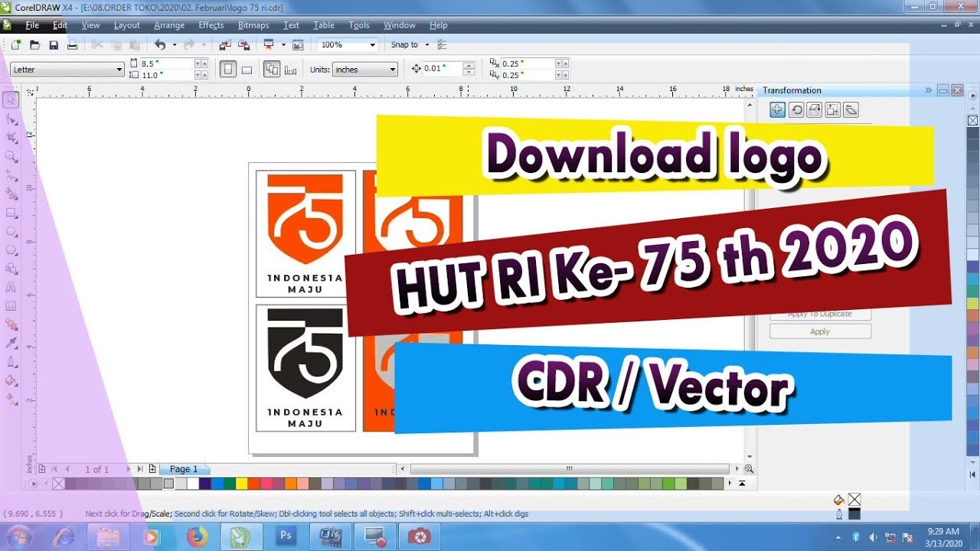Select the Smart Fill tool
This screenshot has height=551, width=980.
point(11,194)
